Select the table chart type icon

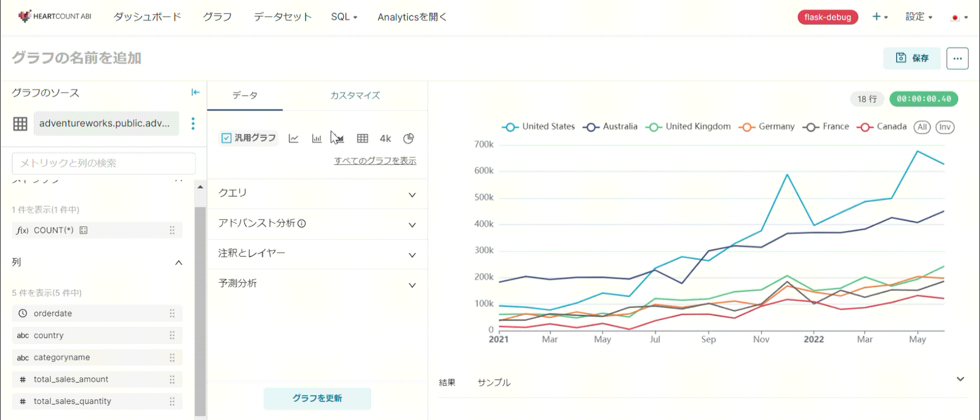pyautogui.click(x=362, y=138)
